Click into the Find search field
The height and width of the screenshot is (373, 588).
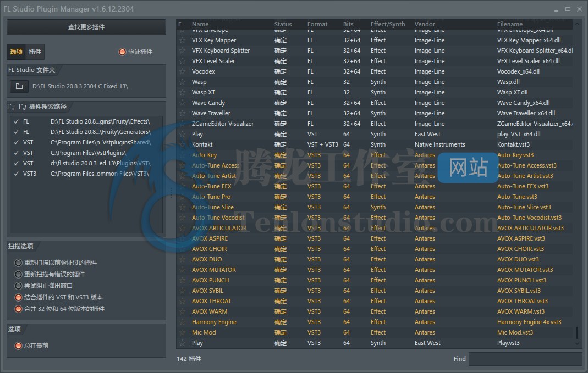pos(525,359)
